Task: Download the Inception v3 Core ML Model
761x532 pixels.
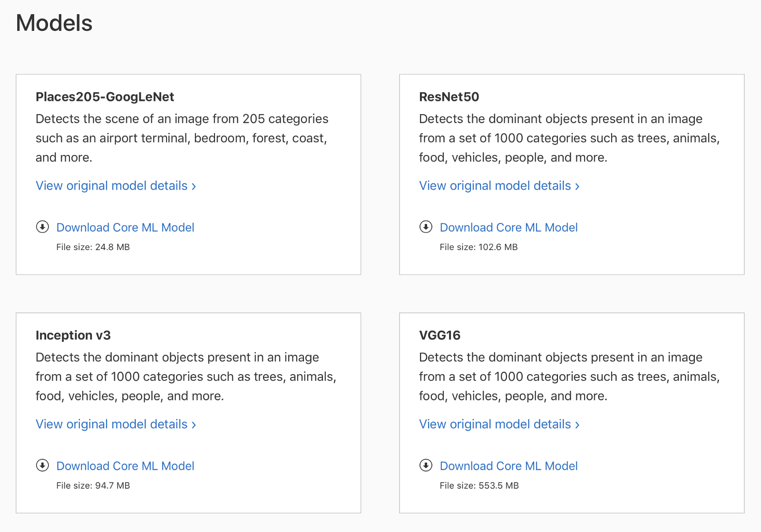Action: pos(125,466)
